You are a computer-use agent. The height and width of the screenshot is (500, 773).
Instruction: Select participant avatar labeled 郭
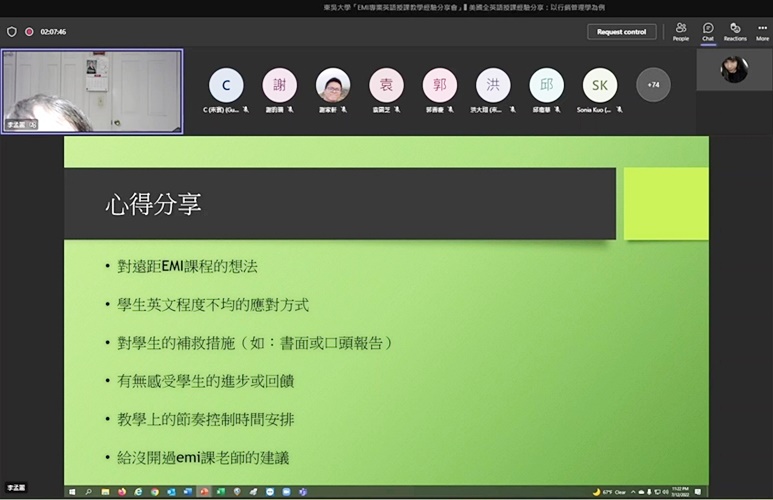click(439, 85)
